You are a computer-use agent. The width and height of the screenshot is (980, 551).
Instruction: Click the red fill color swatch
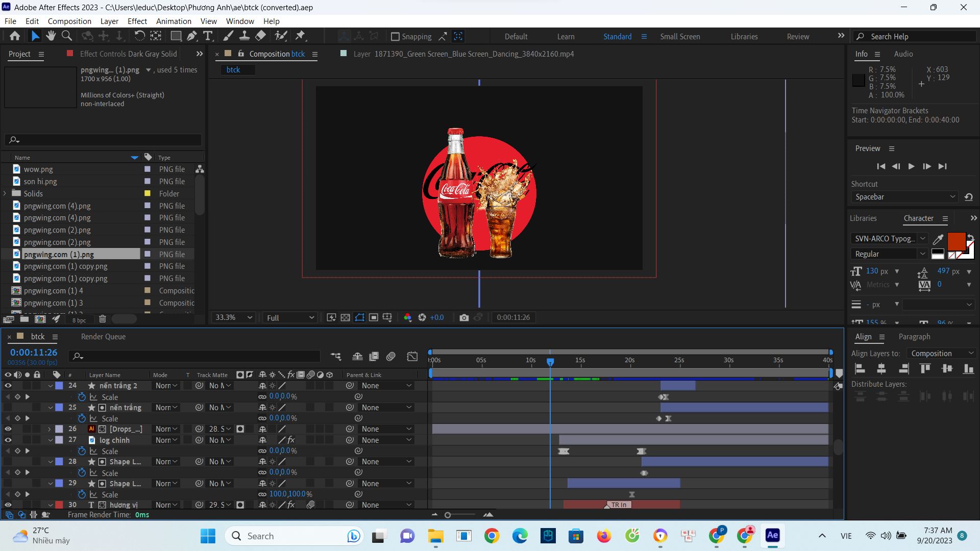click(x=956, y=241)
